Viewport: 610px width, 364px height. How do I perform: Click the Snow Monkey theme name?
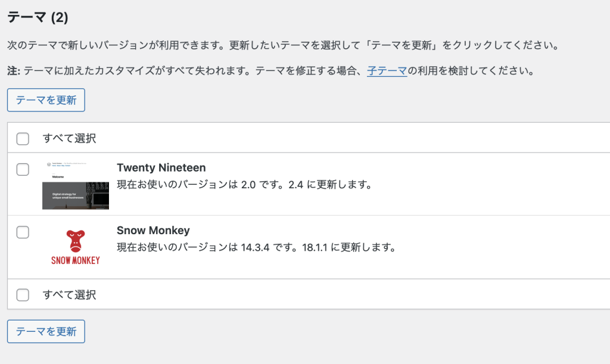pyautogui.click(x=153, y=231)
